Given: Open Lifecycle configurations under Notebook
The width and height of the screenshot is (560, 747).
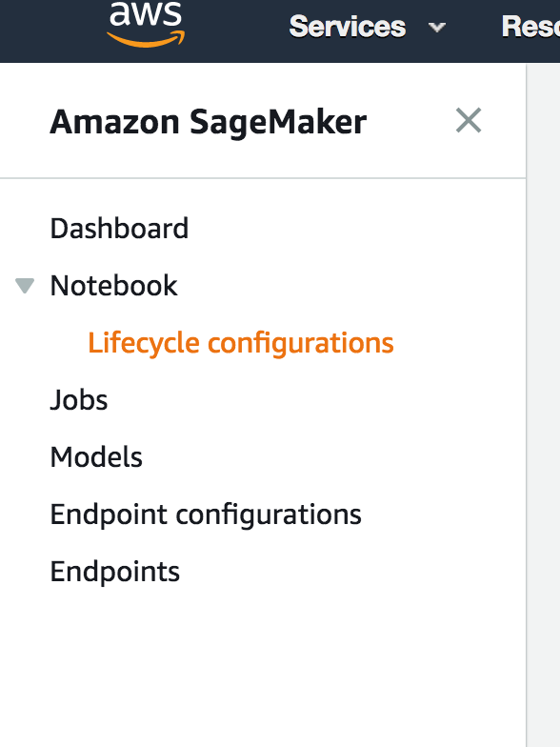Looking at the screenshot, I should point(241,343).
